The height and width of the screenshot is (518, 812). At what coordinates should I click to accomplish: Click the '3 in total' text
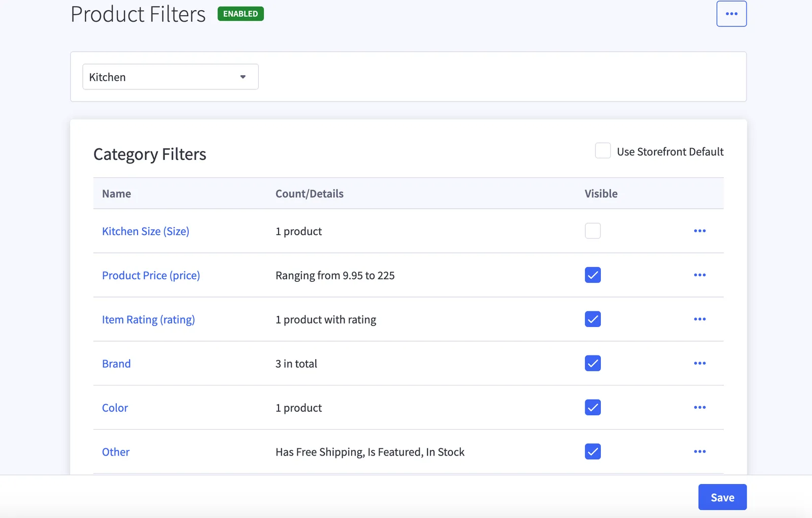point(296,364)
